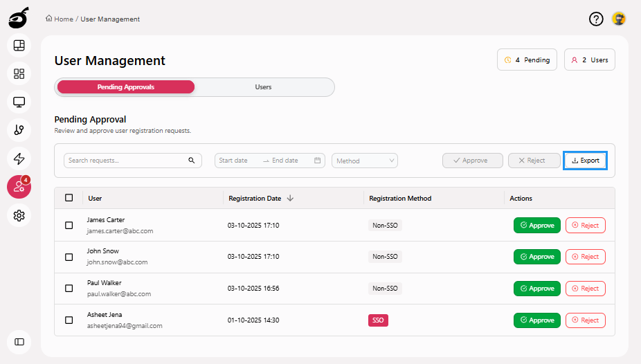Approve James Carter's request
The width and height of the screenshot is (641, 364).
coord(537,225)
